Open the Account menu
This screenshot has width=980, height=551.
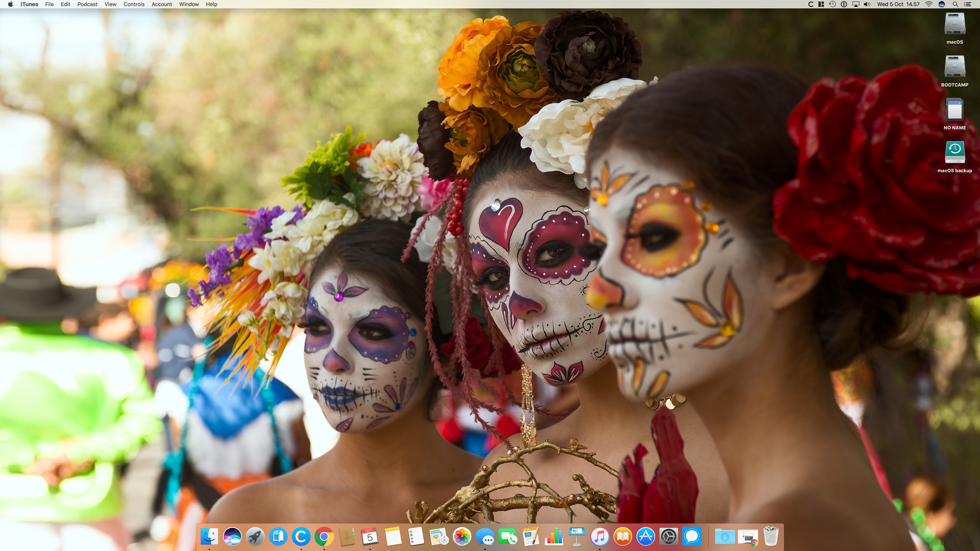click(162, 4)
